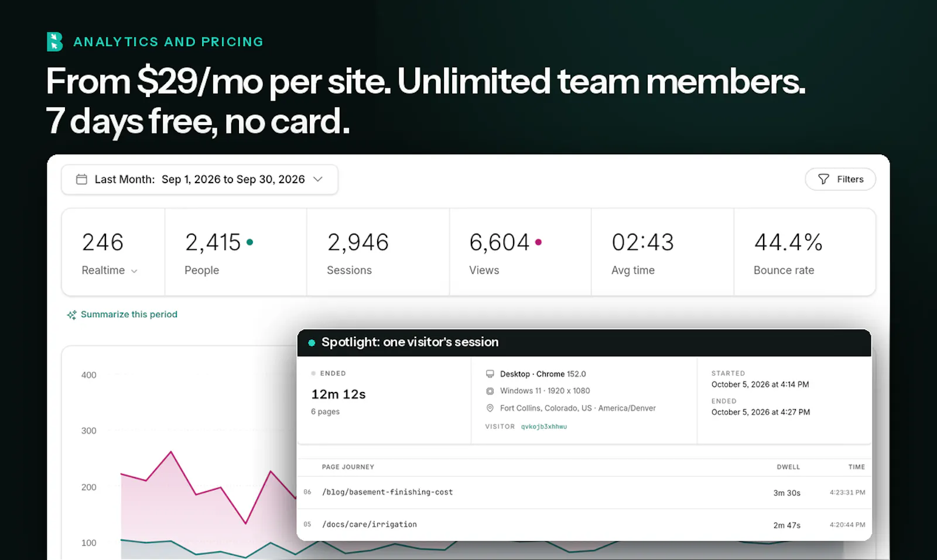Select the Bounce rate 44.4% card
937x560 pixels.
(805, 252)
